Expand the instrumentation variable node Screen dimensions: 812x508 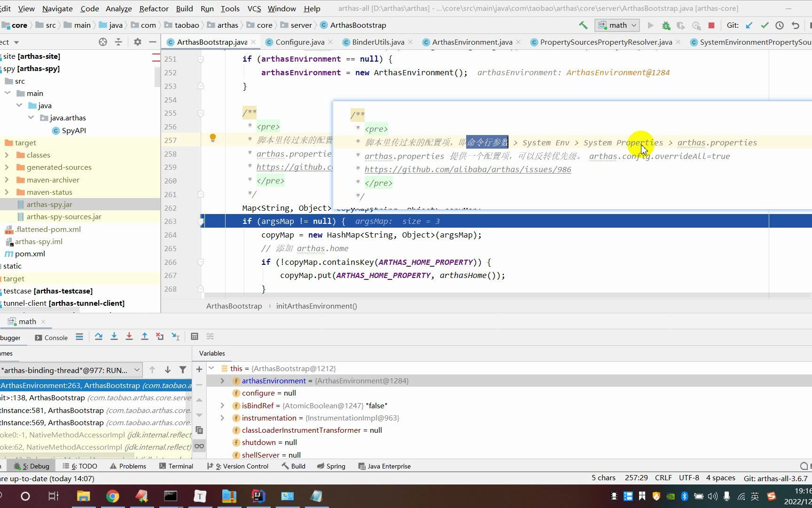point(222,418)
